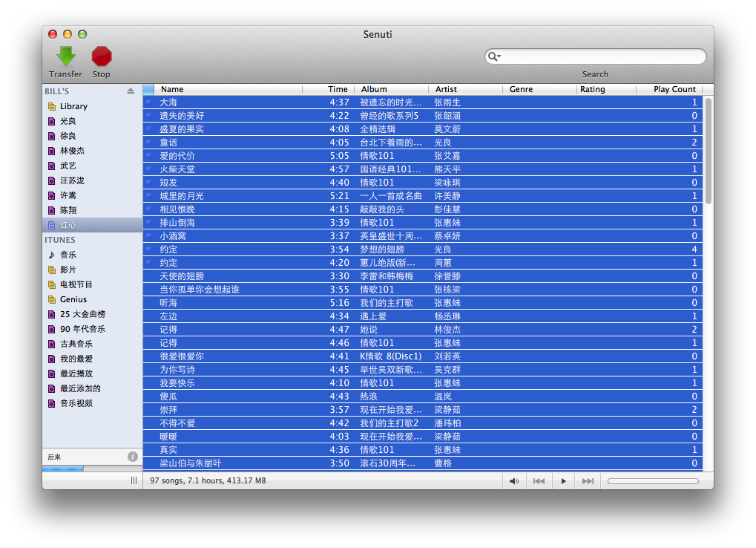Click the playback progress slider

pos(653,481)
